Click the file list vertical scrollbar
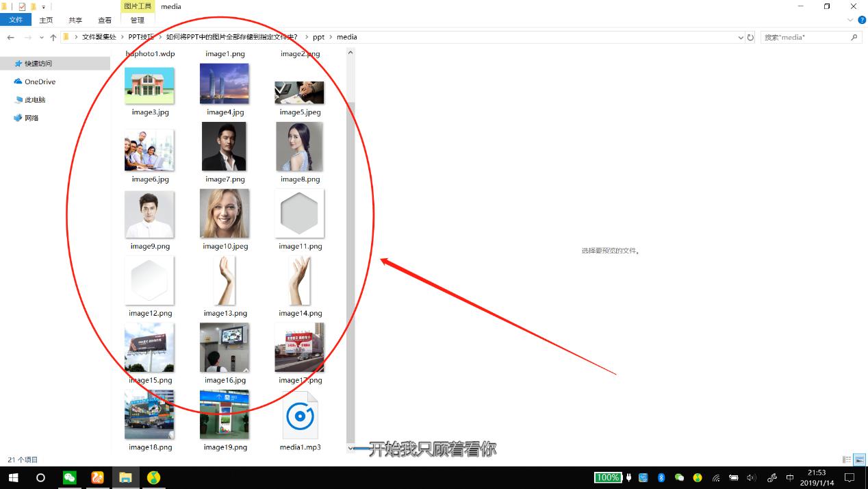Image resolution: width=868 pixels, height=489 pixels. pyautogui.click(x=350, y=274)
